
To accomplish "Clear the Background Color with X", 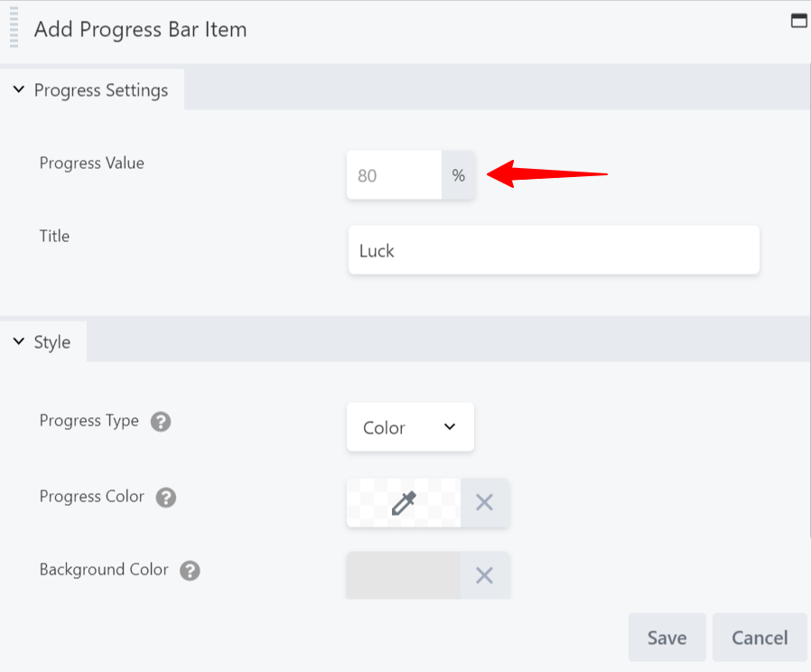I will [x=485, y=575].
